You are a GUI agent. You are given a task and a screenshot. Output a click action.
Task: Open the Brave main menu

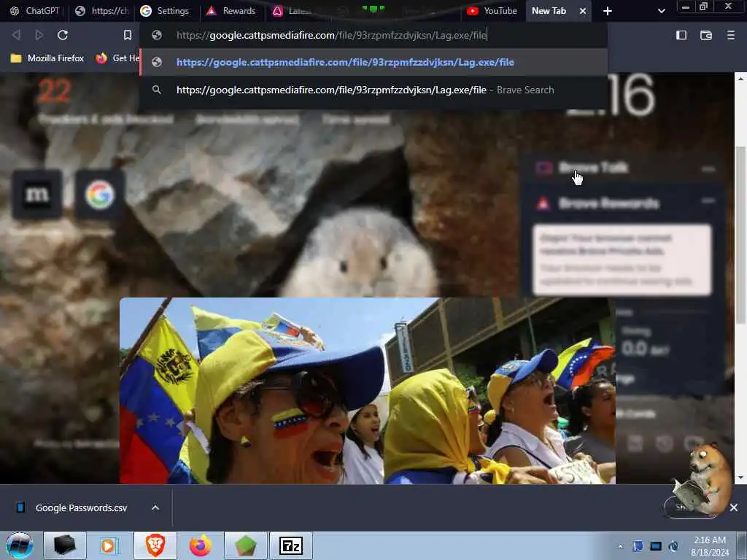730,35
